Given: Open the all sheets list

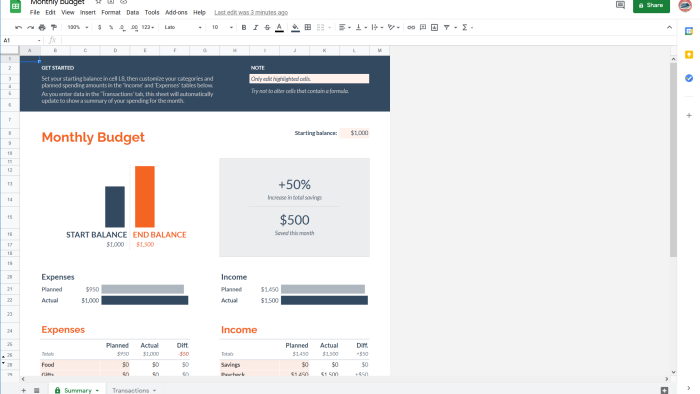Looking at the screenshot, I should click(37, 390).
